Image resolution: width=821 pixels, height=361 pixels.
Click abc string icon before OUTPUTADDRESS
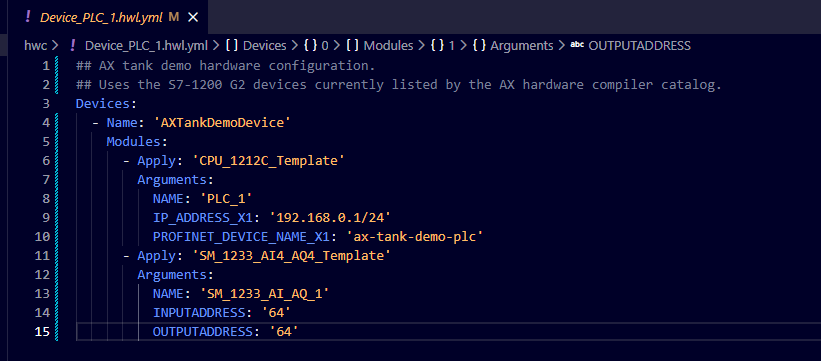pos(577,45)
